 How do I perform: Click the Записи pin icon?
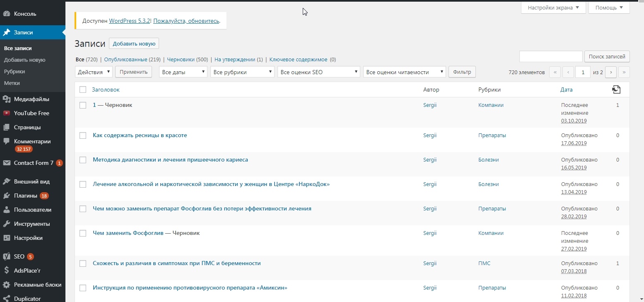click(x=7, y=32)
